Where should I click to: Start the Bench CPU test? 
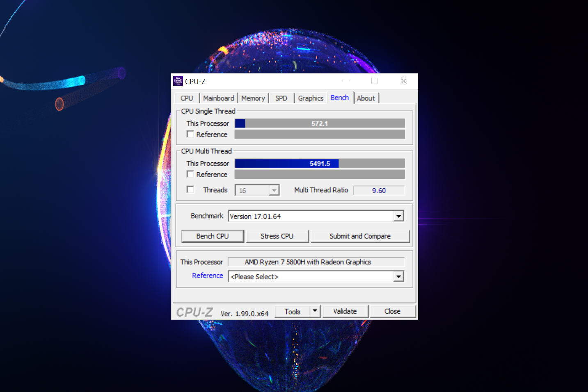[213, 236]
